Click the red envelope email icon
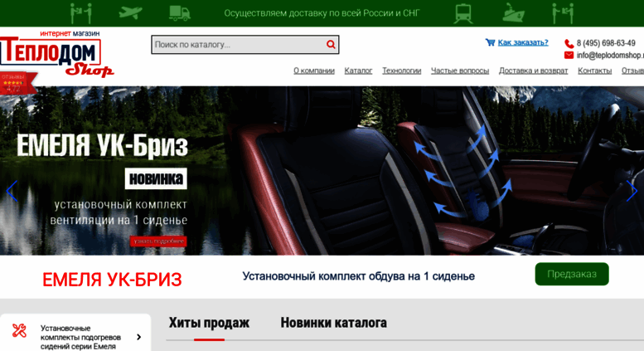The height and width of the screenshot is (351, 644). tap(569, 55)
